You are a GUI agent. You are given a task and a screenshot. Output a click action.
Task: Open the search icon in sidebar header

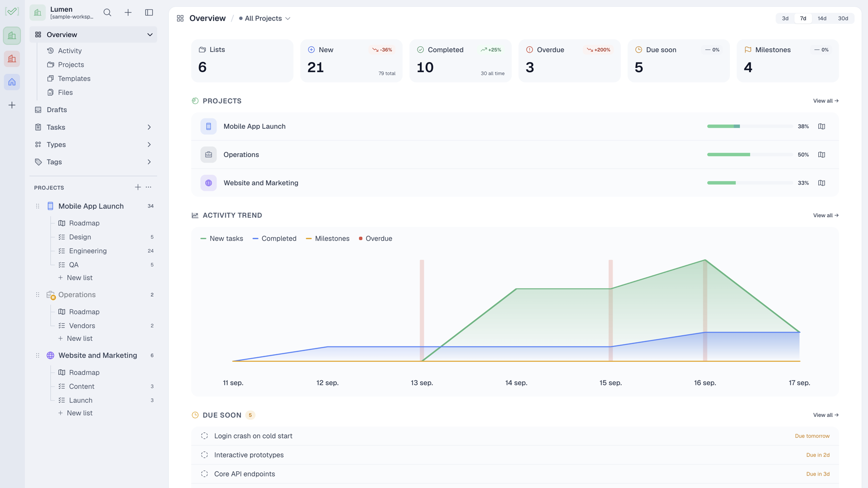(x=107, y=13)
